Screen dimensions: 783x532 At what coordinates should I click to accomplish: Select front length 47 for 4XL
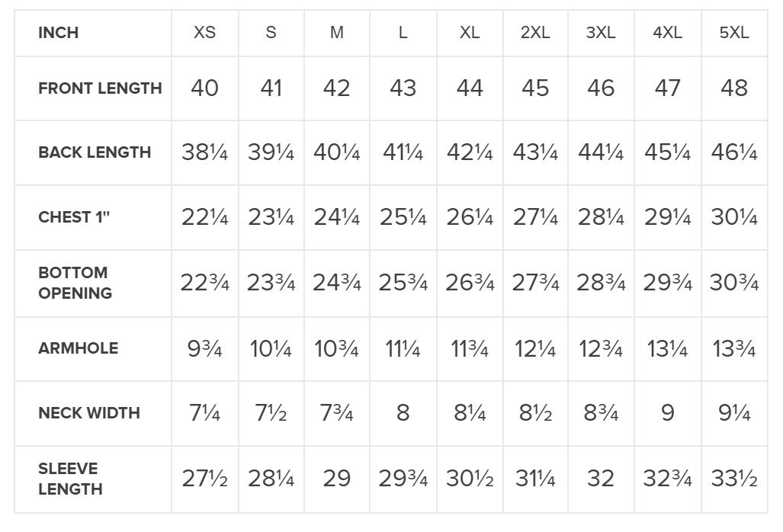(x=668, y=88)
